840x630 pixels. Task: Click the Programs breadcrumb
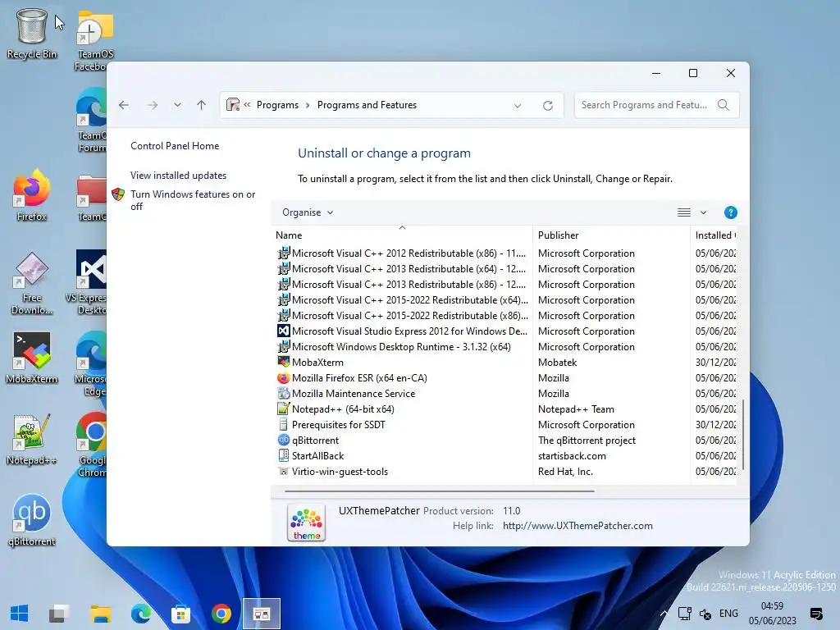coord(277,105)
